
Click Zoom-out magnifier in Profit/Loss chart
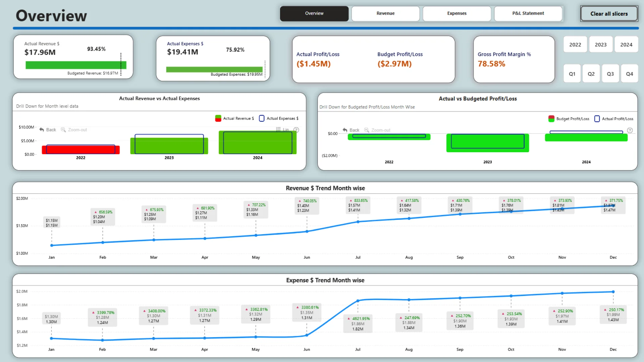point(367,130)
